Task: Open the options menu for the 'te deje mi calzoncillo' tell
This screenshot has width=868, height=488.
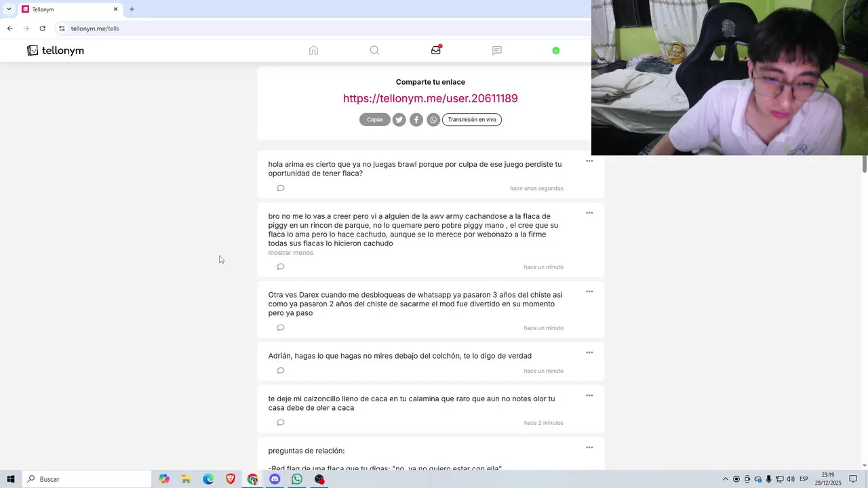Action: pyautogui.click(x=589, y=396)
